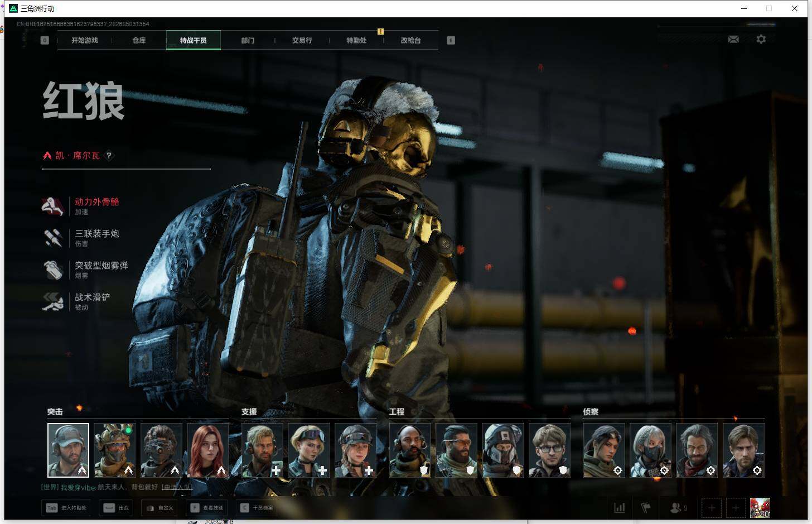Screen dimensions: 812x524
Task: Open the 干员档案 button
Action: pyautogui.click(x=257, y=508)
